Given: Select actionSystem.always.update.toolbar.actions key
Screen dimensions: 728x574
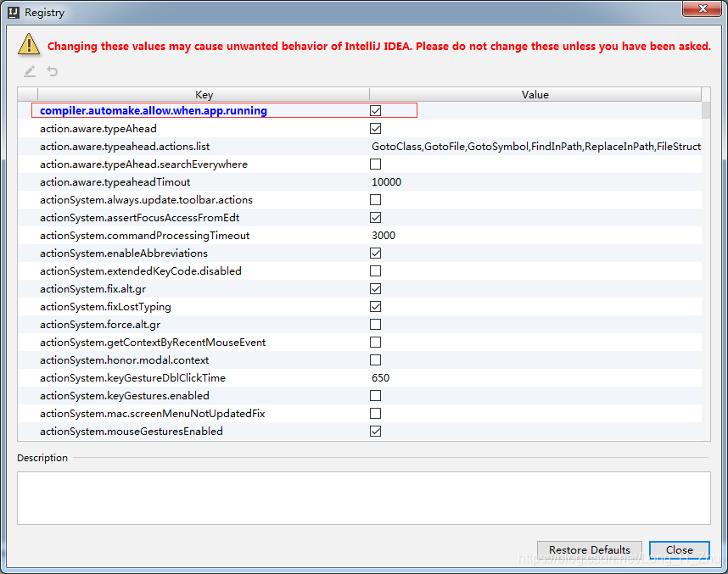Looking at the screenshot, I should point(146,199).
